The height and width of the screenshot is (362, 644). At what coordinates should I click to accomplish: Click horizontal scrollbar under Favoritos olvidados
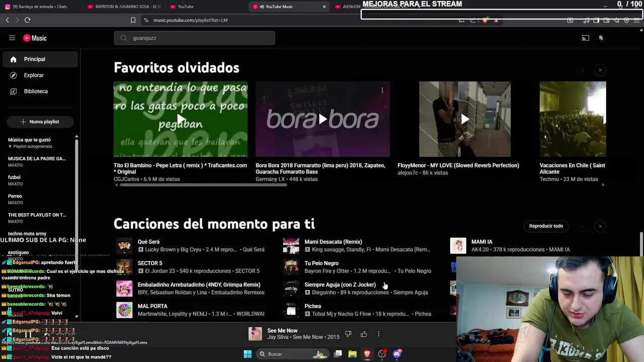(x=203, y=185)
